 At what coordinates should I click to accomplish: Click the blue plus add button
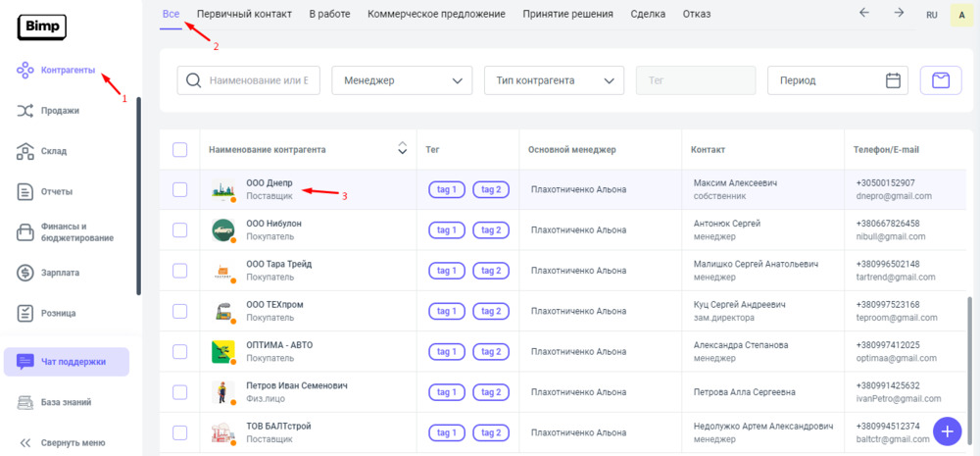[947, 431]
